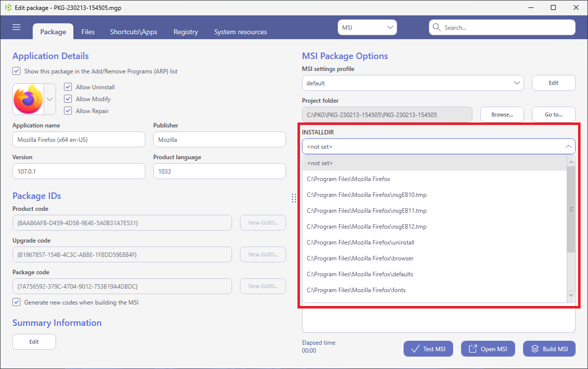This screenshot has height=369, width=588.
Task: Open the Registry tab
Action: click(x=185, y=32)
